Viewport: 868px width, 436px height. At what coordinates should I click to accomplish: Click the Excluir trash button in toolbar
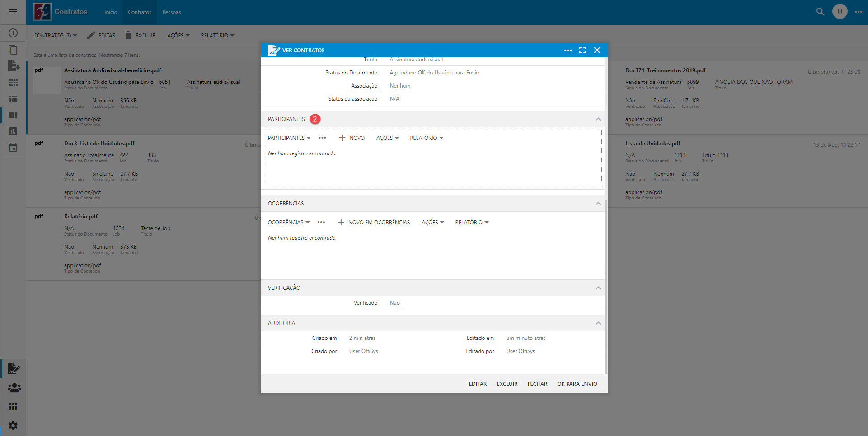[x=140, y=35]
